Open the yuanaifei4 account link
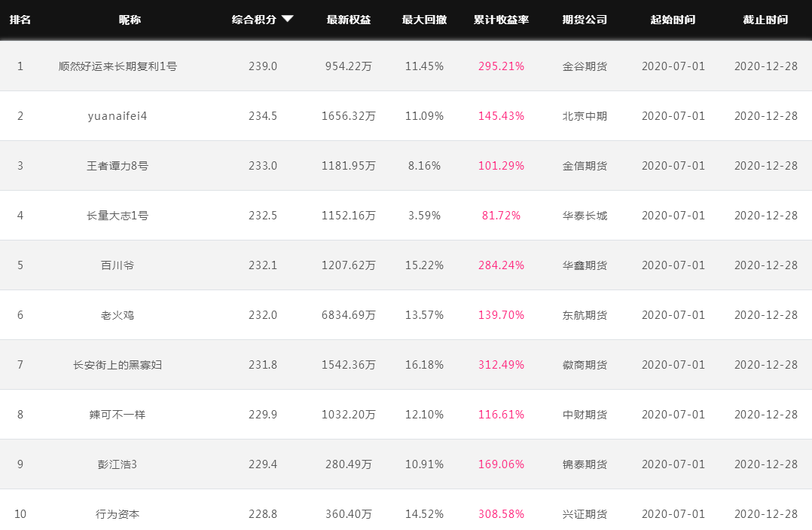 pos(118,116)
